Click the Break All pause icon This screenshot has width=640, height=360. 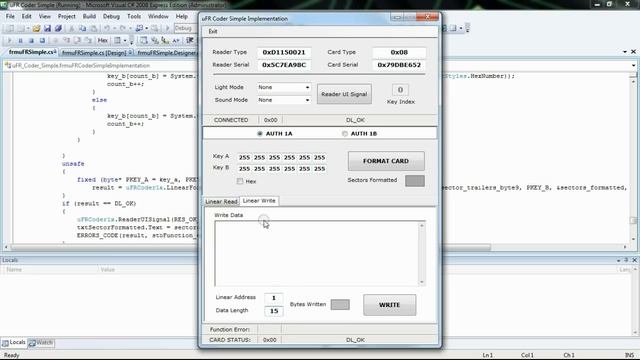point(20,40)
